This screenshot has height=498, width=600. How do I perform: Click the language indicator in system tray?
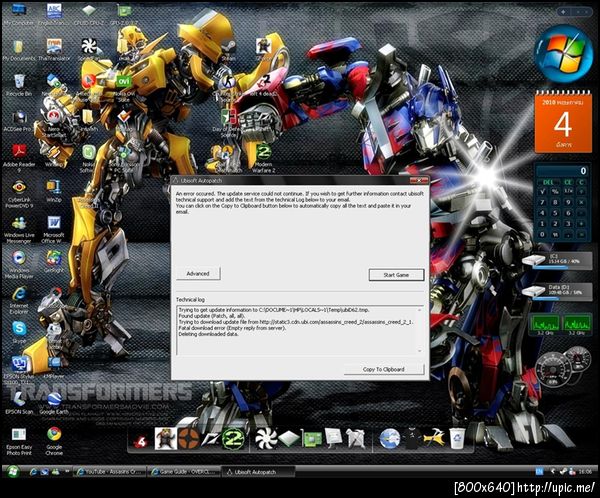(x=539, y=472)
